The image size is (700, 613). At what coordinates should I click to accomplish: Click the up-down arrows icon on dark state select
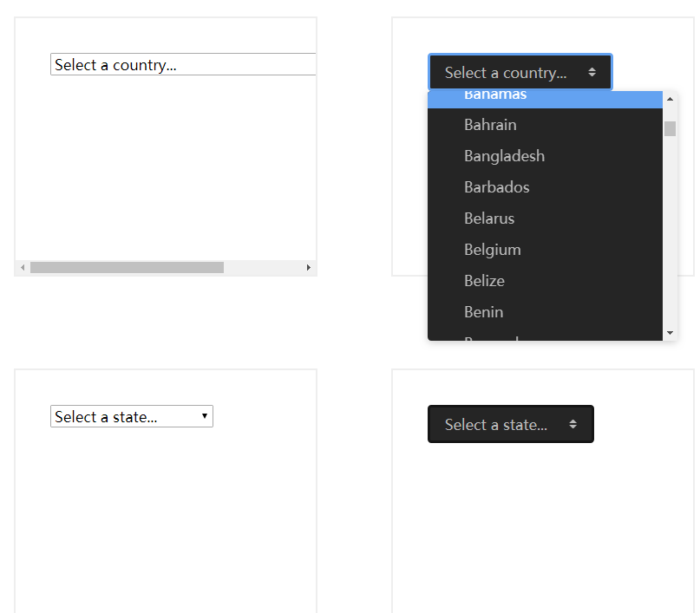click(x=573, y=424)
